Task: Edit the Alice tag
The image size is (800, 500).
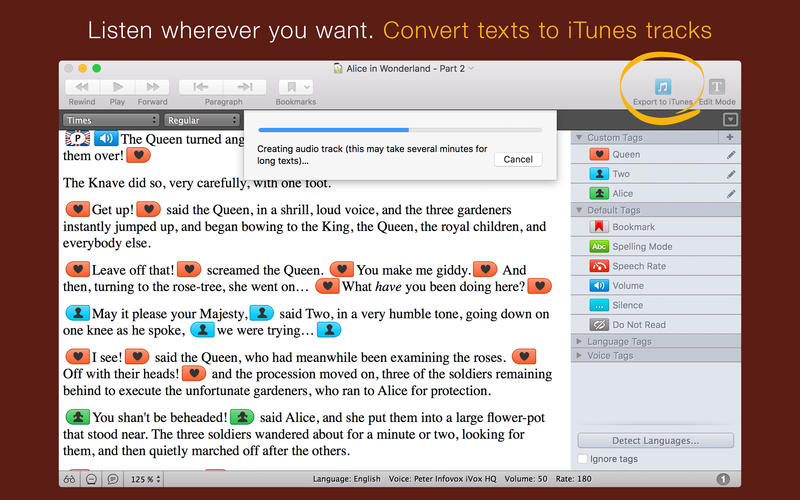Action: 731,194
